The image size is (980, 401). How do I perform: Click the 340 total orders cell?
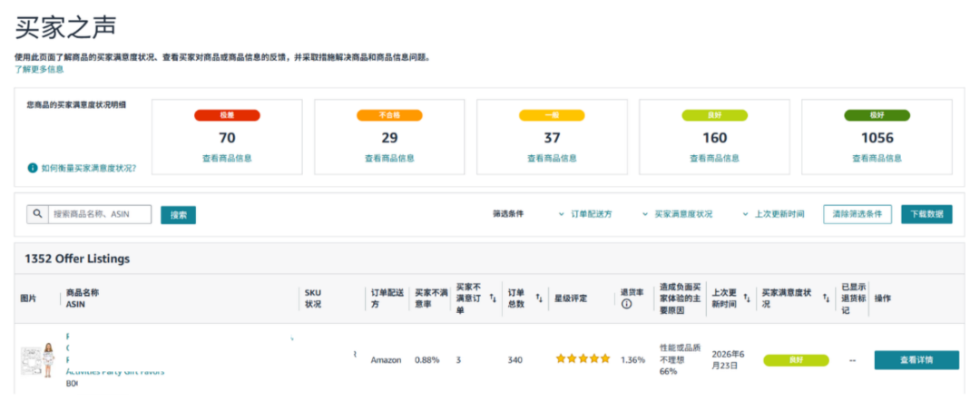tap(515, 360)
